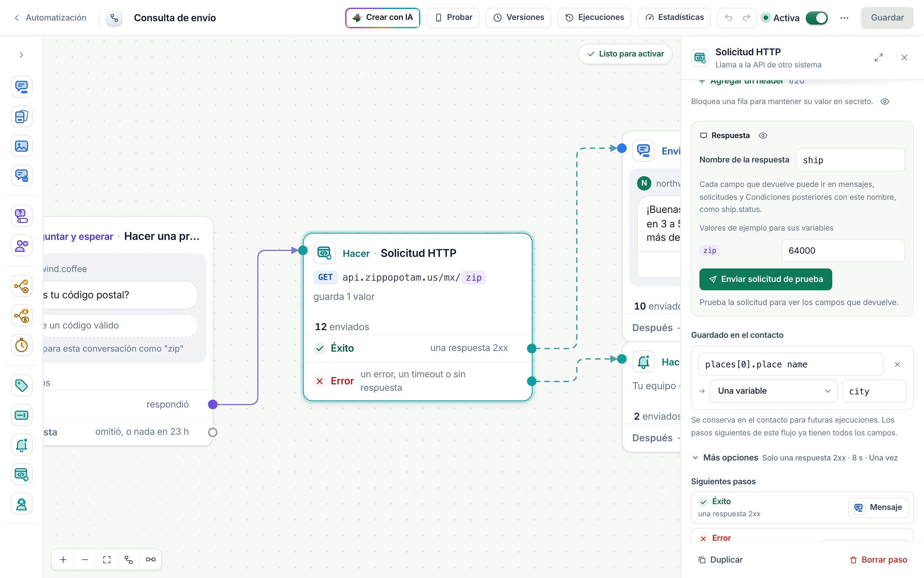The height and width of the screenshot is (578, 924).
Task: Click the Guardar button
Action: [x=887, y=18]
